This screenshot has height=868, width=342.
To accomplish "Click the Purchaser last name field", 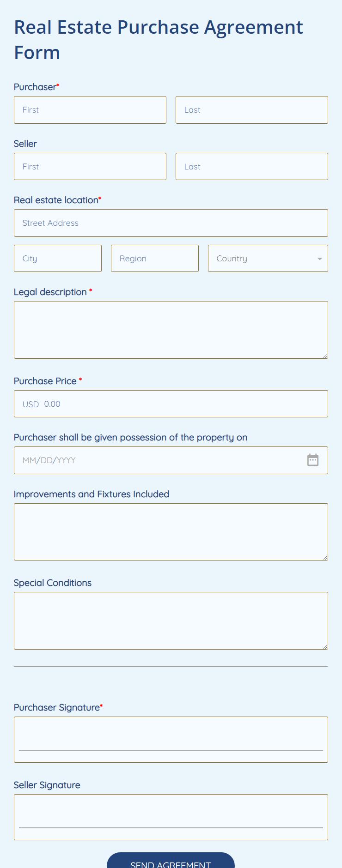I will (x=251, y=110).
